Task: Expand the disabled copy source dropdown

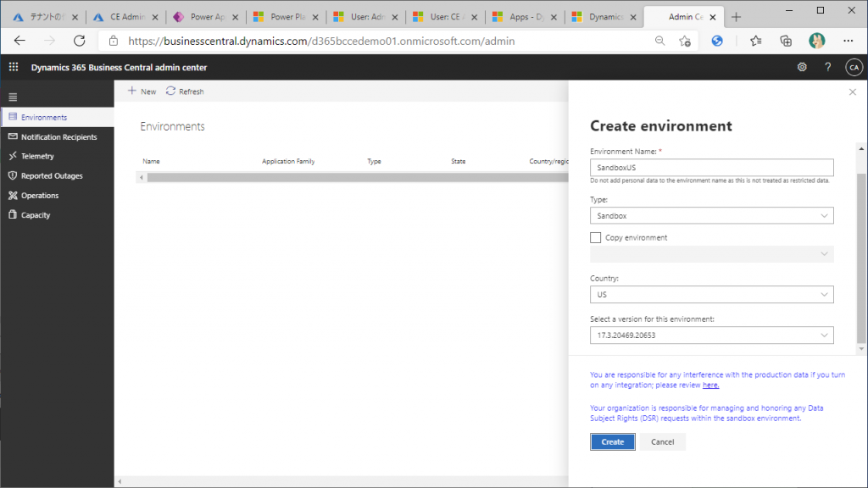Action: 711,254
